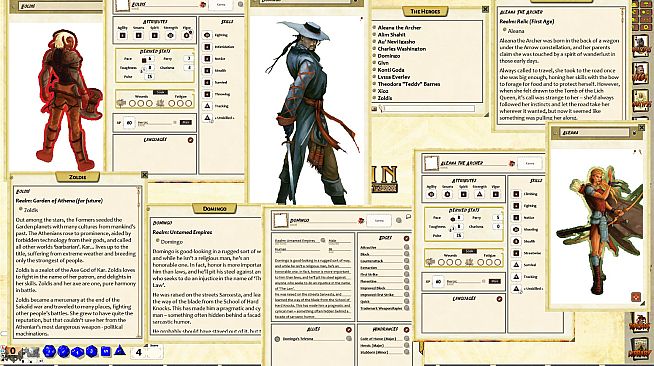Choose the d6 die in the dice tray
Image resolution: width=654 pixels, height=366 pixels.
[106, 351]
